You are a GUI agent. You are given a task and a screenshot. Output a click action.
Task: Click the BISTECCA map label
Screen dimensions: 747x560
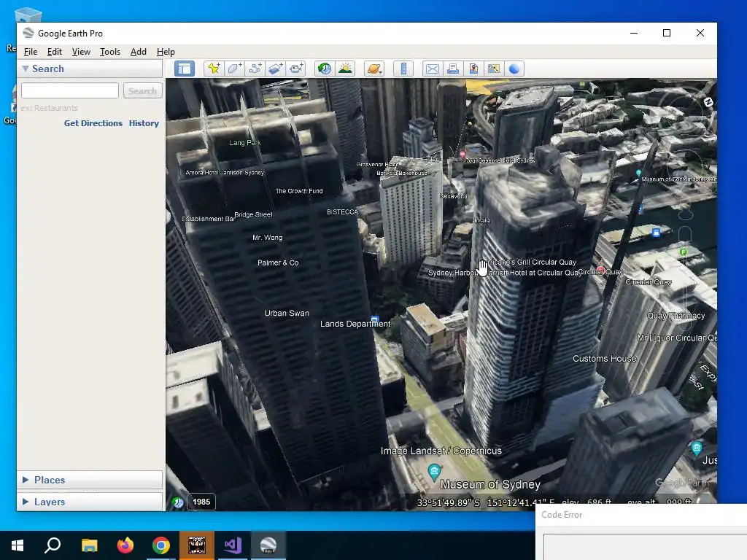pyautogui.click(x=343, y=212)
